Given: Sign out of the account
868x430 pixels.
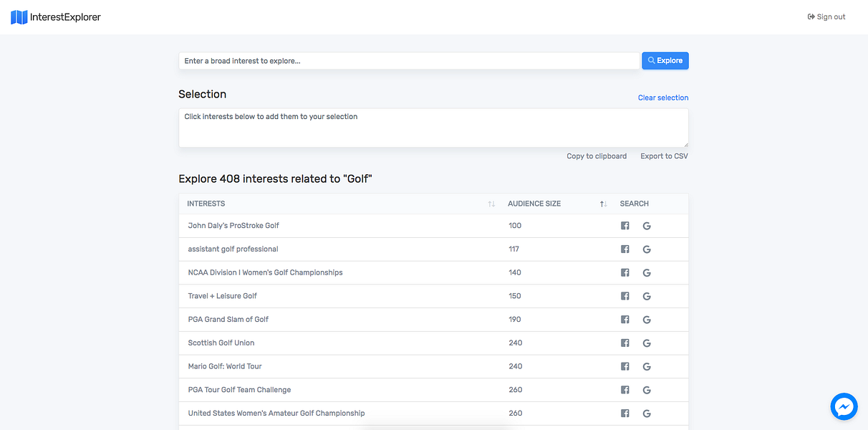Looking at the screenshot, I should coord(826,17).
